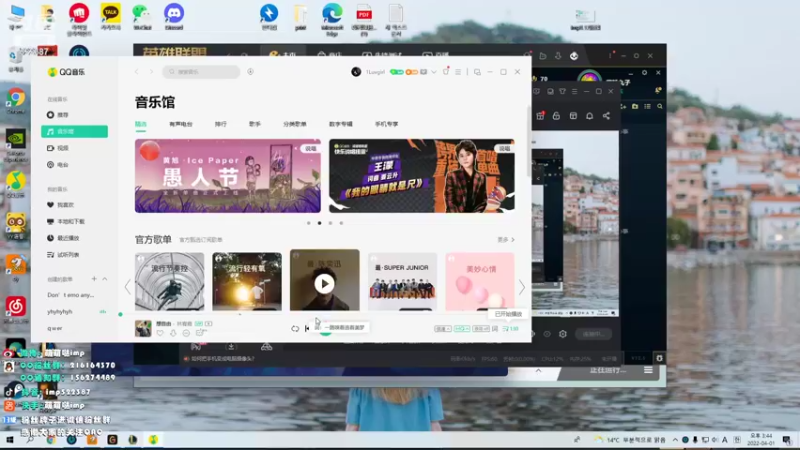The height and width of the screenshot is (450, 800).
Task: Switch to 有声电台 tab
Action: pyautogui.click(x=181, y=124)
